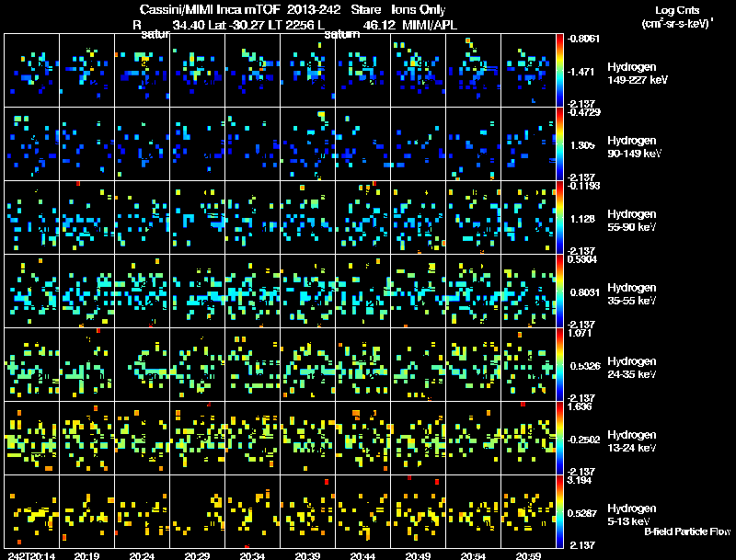Viewport: 736px width, 560px height.
Task: Select the 'Hydrogen 149-227 keV' row label
Action: (638, 74)
